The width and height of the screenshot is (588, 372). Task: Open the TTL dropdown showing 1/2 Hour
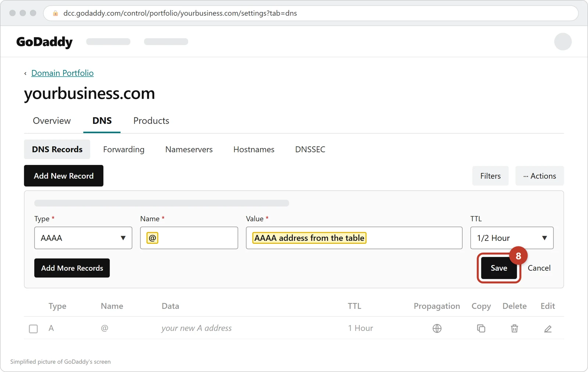512,238
